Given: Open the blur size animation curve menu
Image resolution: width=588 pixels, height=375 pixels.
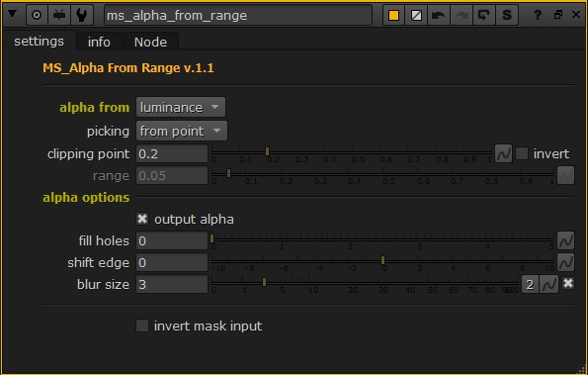Looking at the screenshot, I should (549, 284).
